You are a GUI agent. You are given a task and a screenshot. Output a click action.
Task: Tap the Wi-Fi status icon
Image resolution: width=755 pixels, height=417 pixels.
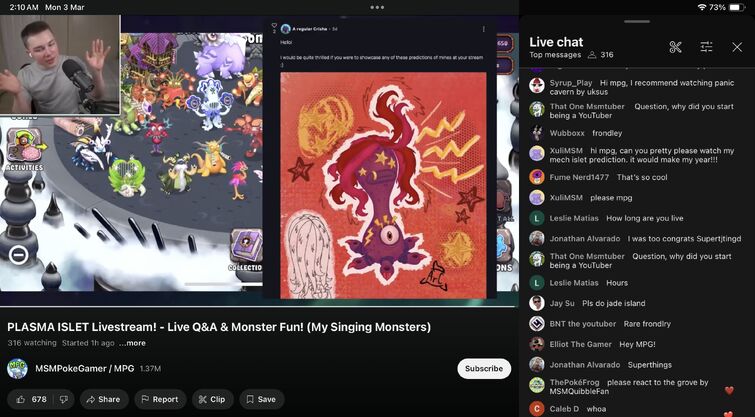[702, 7]
